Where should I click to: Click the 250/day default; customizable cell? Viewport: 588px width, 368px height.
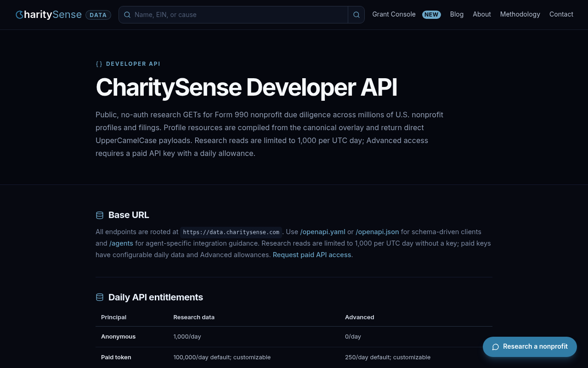[x=388, y=357]
